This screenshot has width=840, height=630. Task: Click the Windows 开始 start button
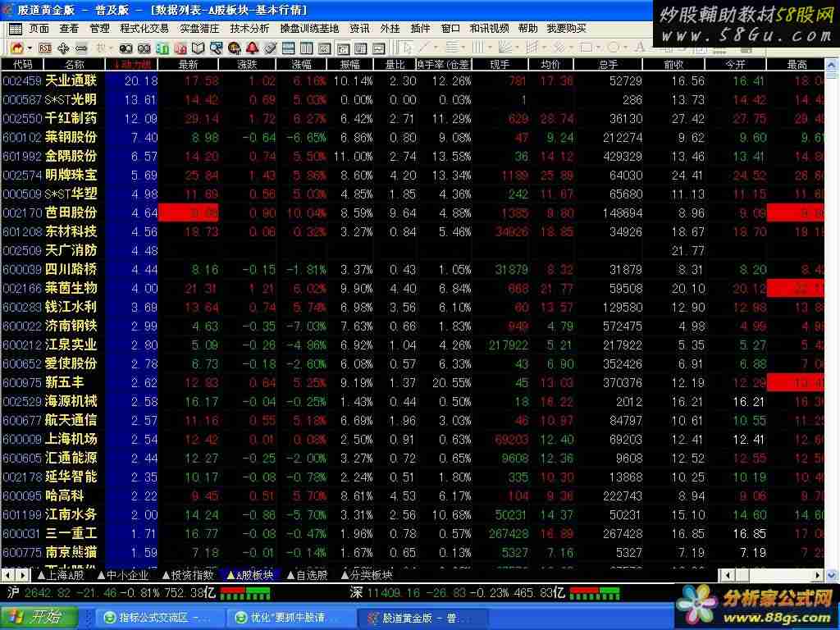point(39,617)
